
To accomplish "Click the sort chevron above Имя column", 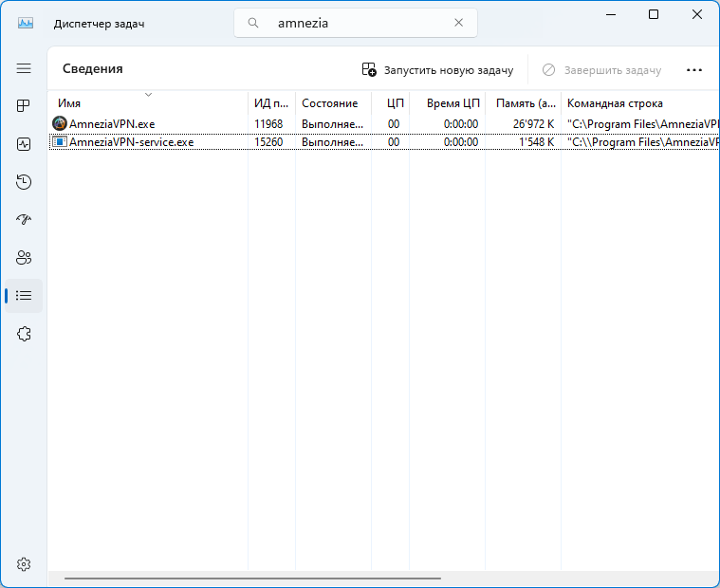I will pos(148,94).
